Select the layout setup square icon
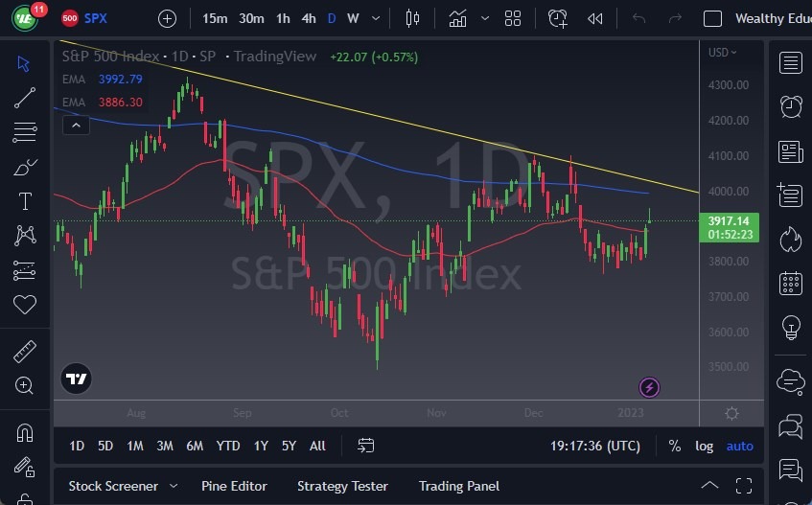This screenshot has height=505, width=812. point(712,18)
